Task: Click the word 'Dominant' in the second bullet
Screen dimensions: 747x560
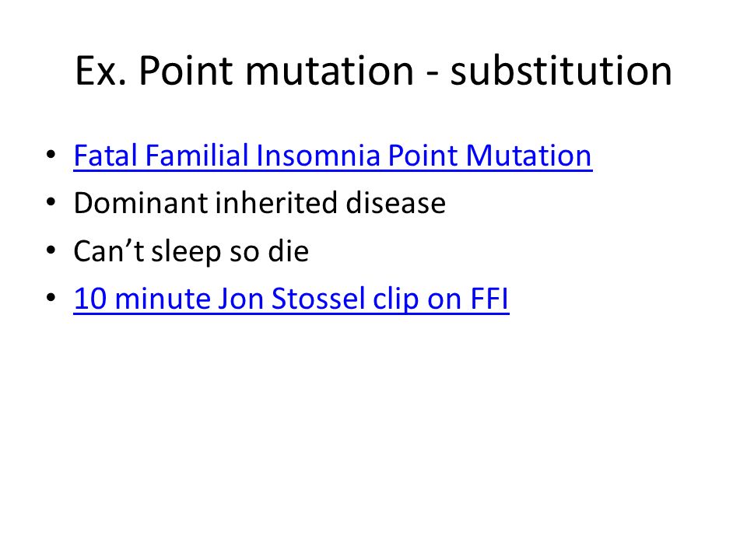Action: tap(141, 203)
